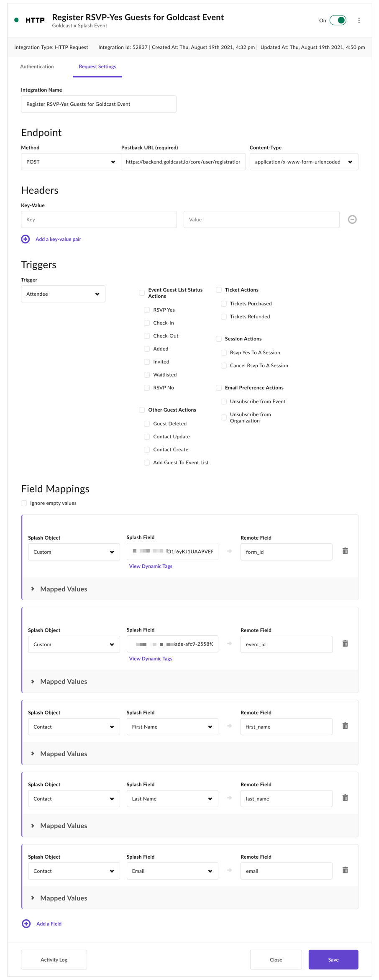Turn off the integration On switch
Image resolution: width=379 pixels, height=980 pixels.
click(338, 20)
